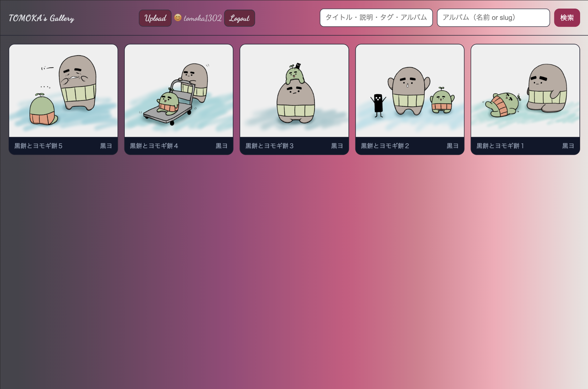This screenshot has height=389, width=588.
Task: Open the 黒餅とヨモギ餅５ artwork thumbnail
Action: (x=63, y=91)
